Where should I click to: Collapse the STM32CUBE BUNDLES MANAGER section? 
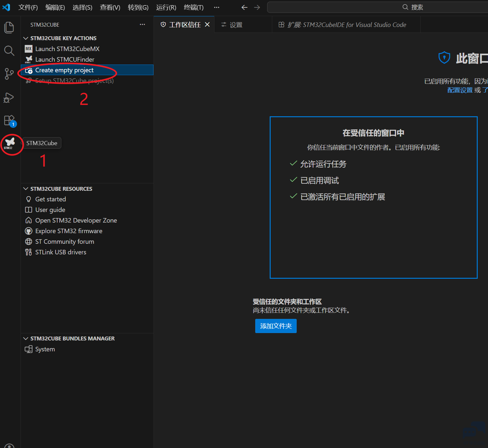26,338
